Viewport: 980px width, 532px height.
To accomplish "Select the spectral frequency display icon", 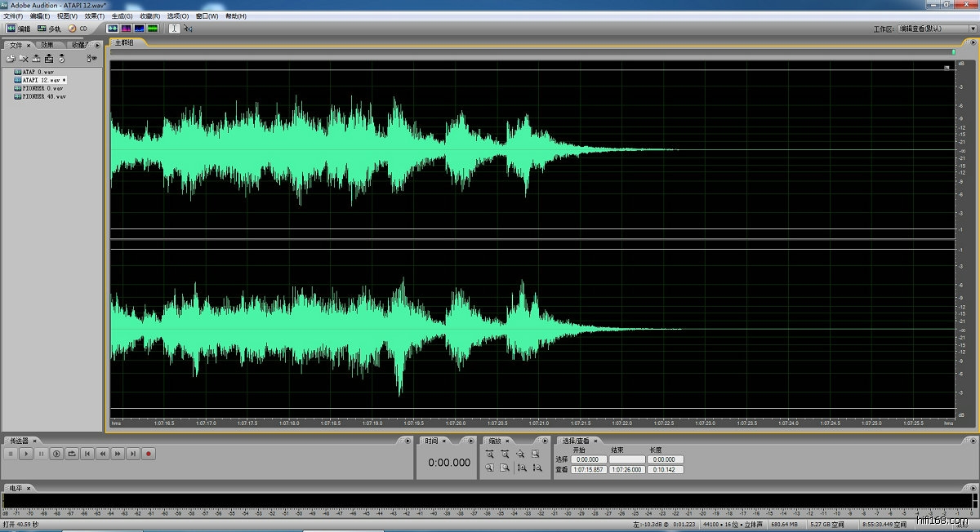I will (126, 29).
